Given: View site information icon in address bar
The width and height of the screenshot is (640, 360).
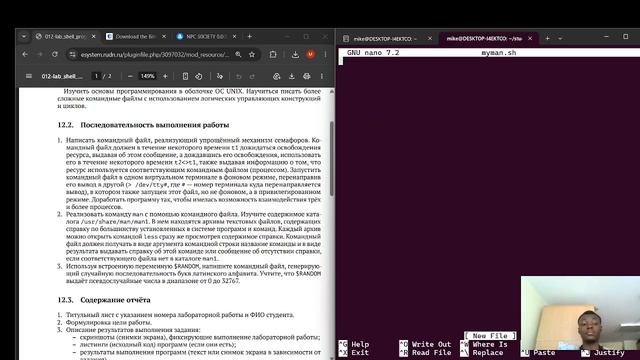Looking at the screenshot, I should tap(73, 54).
